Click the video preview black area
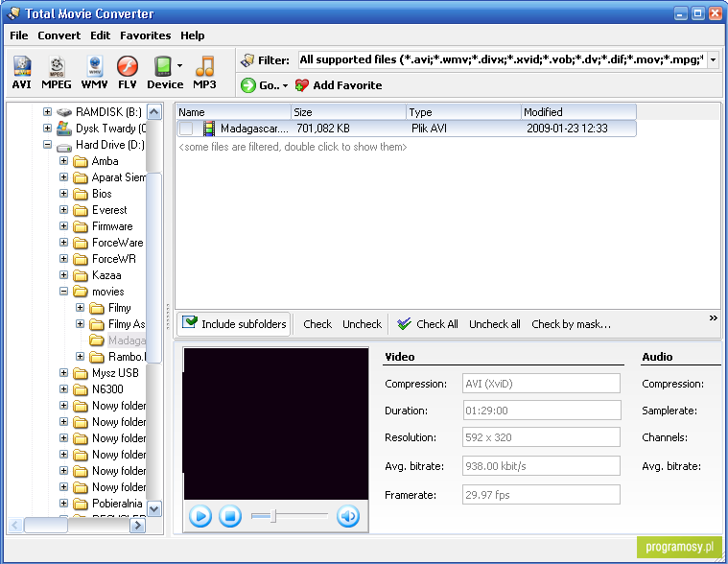728x564 pixels. coord(276,424)
